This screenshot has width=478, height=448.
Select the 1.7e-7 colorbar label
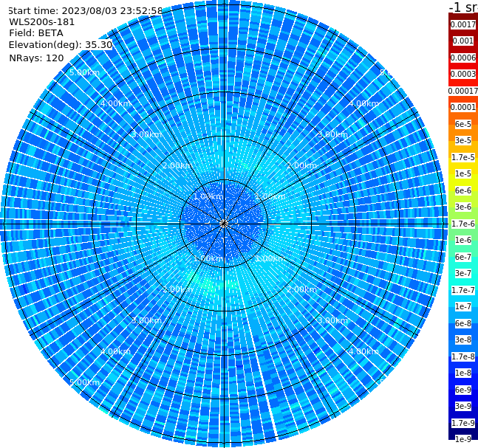[x=463, y=290]
